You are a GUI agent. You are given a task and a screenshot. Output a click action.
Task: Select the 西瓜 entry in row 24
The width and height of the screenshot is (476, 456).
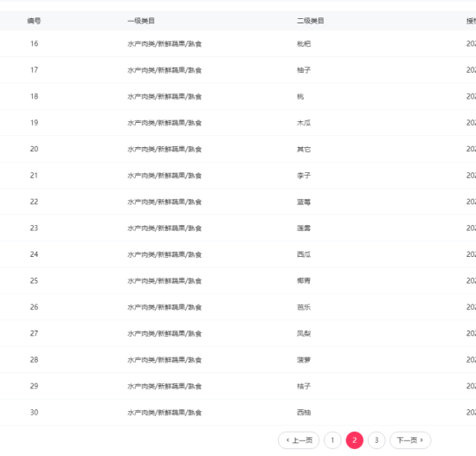(304, 254)
